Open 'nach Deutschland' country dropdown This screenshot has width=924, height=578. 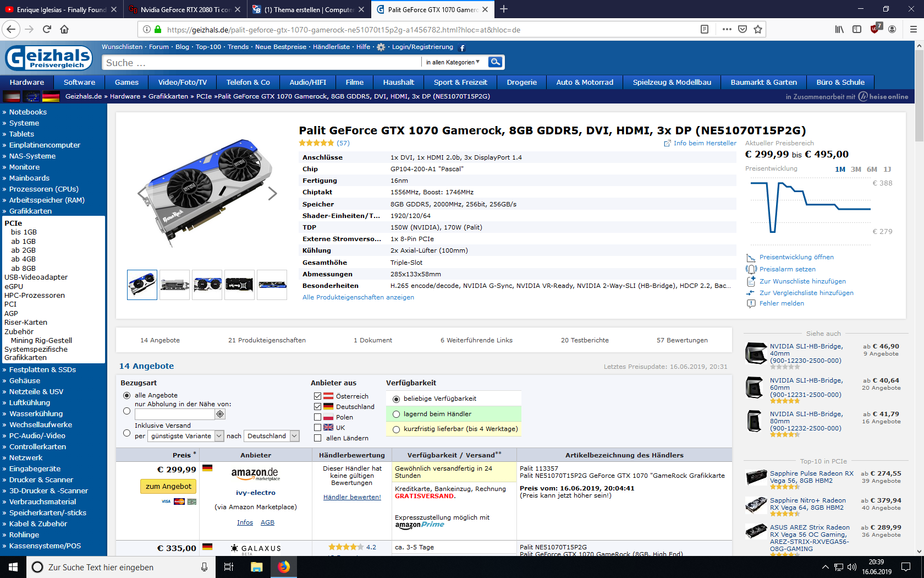[272, 436]
